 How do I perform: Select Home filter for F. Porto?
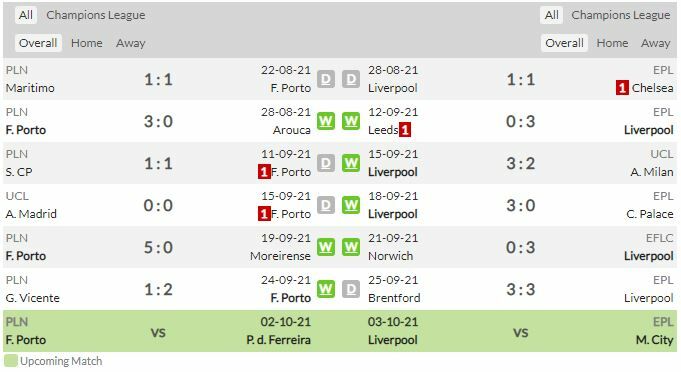tap(87, 43)
